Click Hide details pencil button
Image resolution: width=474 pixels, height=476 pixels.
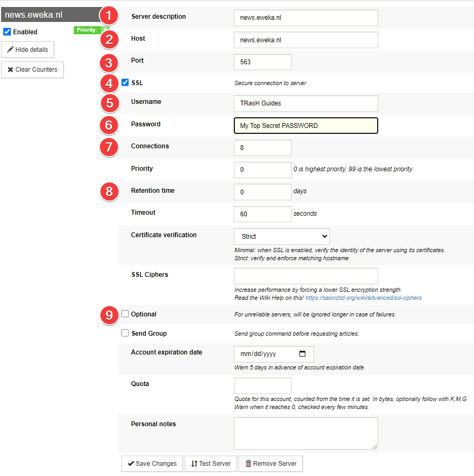28,50
